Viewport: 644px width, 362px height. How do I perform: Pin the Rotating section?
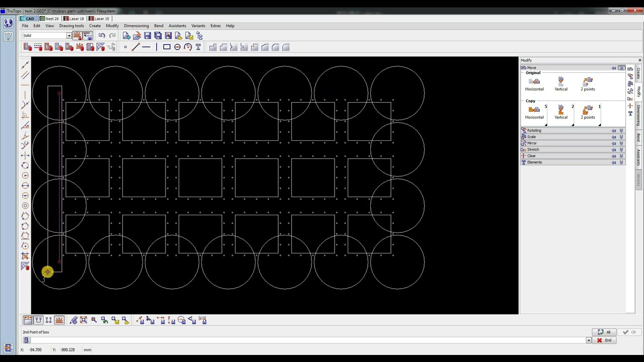point(614,131)
